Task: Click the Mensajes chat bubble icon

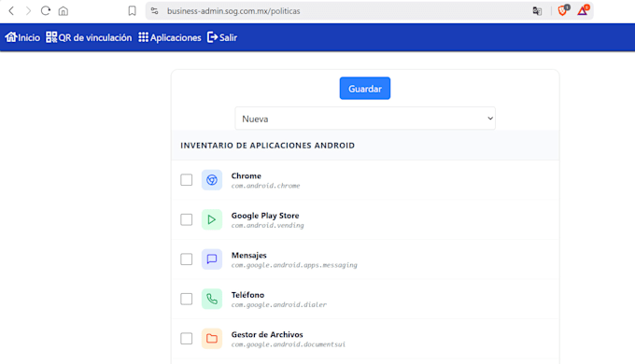Action: point(212,259)
